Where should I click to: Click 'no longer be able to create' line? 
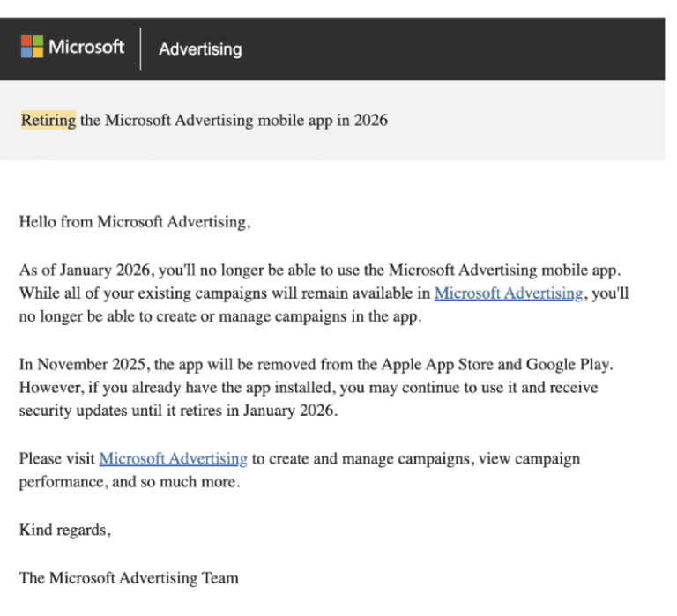(220, 316)
